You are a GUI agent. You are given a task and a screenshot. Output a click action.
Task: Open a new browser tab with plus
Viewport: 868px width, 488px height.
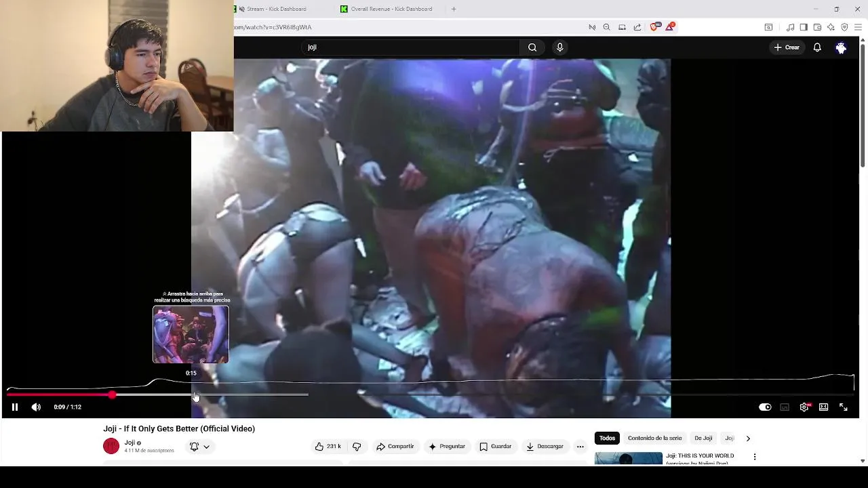click(x=454, y=9)
